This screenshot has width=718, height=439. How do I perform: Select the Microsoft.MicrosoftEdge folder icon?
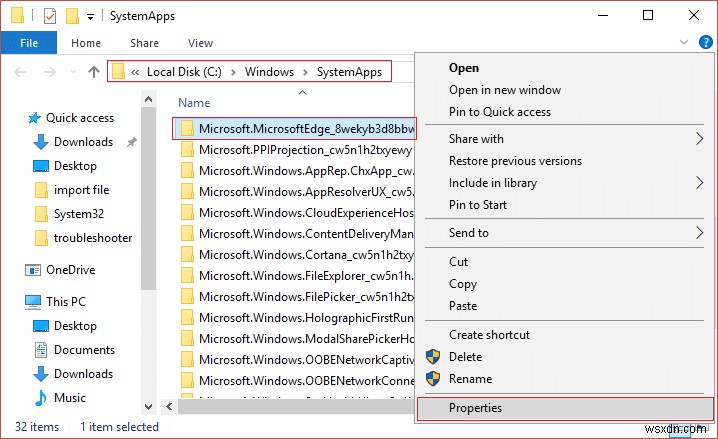[185, 129]
